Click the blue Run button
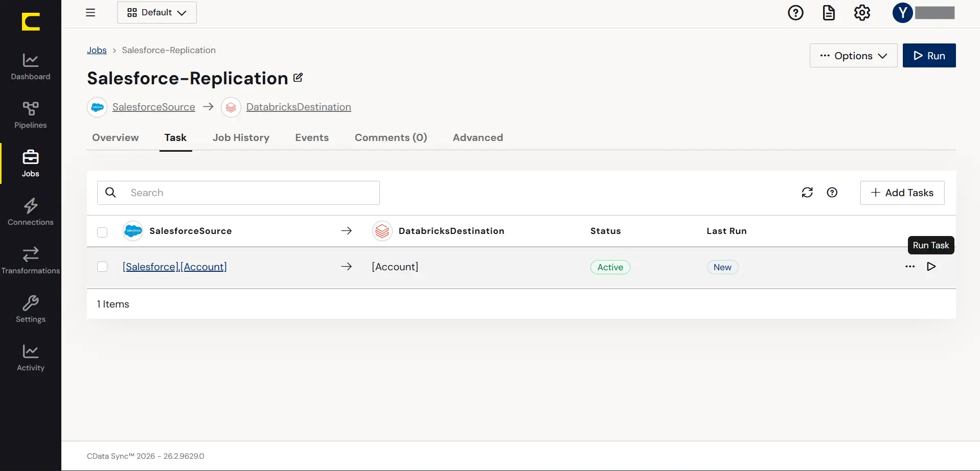This screenshot has width=980, height=471. point(929,56)
